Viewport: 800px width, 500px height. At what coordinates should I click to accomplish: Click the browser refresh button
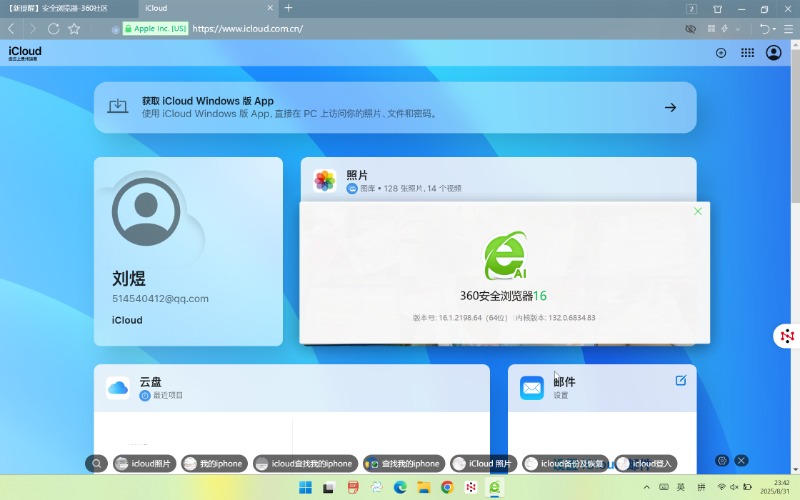pos(53,29)
